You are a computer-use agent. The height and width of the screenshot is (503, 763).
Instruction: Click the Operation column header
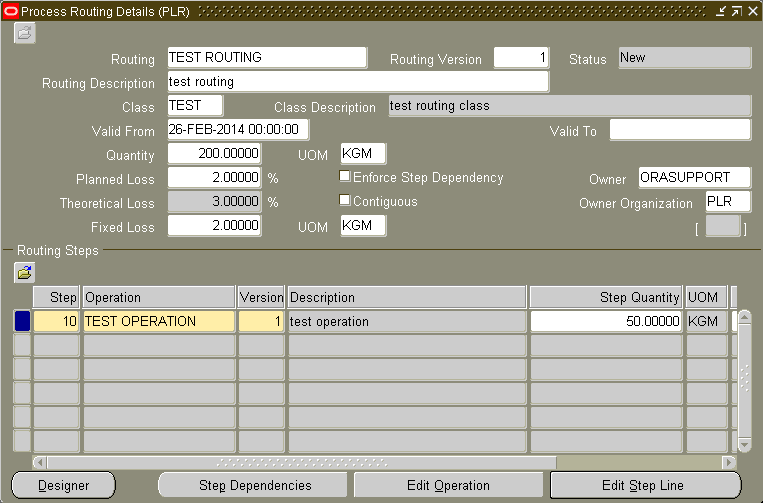[x=159, y=297]
